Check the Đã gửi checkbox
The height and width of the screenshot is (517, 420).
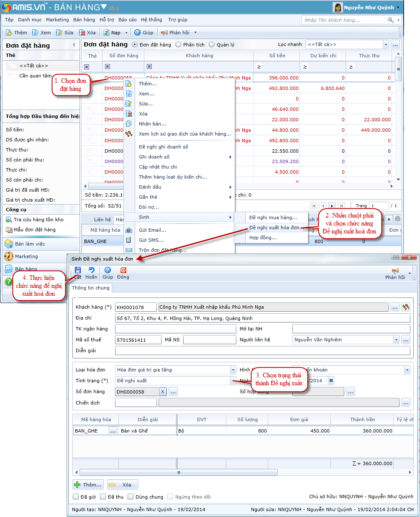pos(76,497)
